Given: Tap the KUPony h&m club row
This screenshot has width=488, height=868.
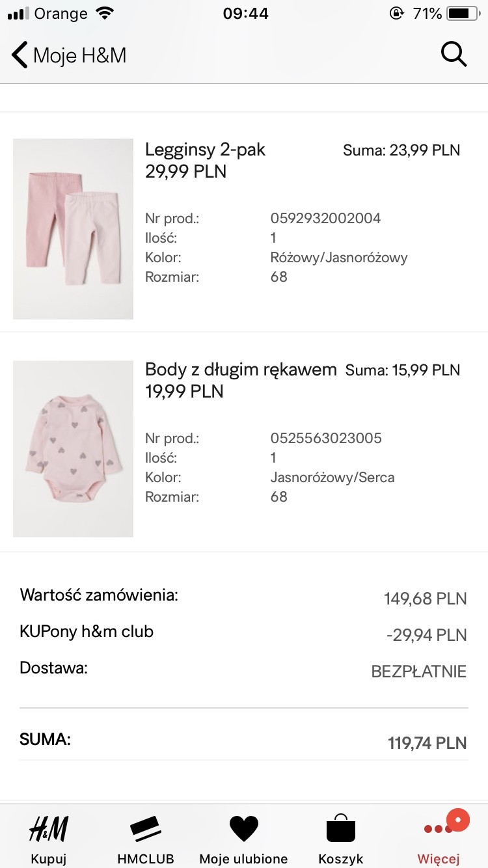Looking at the screenshot, I should pyautogui.click(x=87, y=632).
